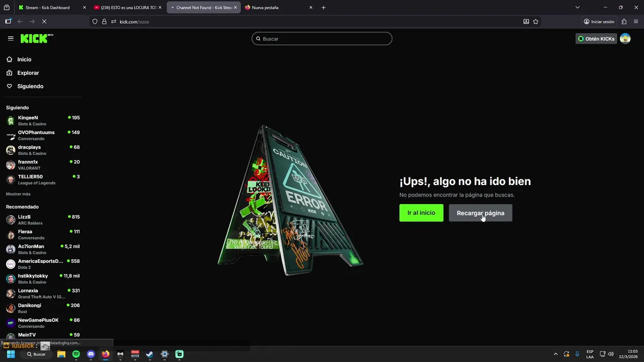Open dracplays channel avatar
The height and width of the screenshot is (362, 644).
pyautogui.click(x=11, y=150)
